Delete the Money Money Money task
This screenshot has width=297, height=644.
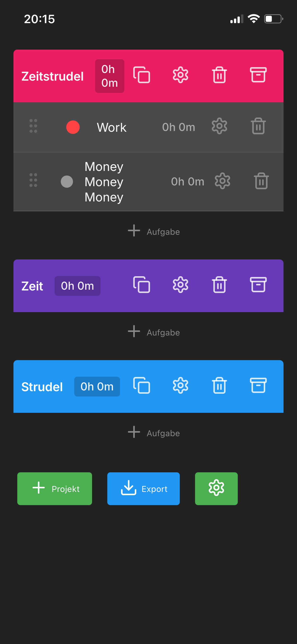261,181
